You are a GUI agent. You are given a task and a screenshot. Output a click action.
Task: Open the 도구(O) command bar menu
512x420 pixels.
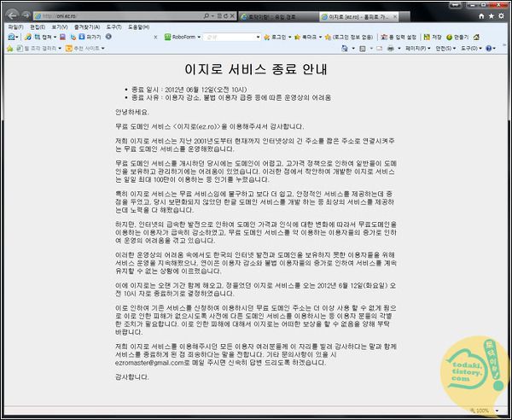click(471, 49)
